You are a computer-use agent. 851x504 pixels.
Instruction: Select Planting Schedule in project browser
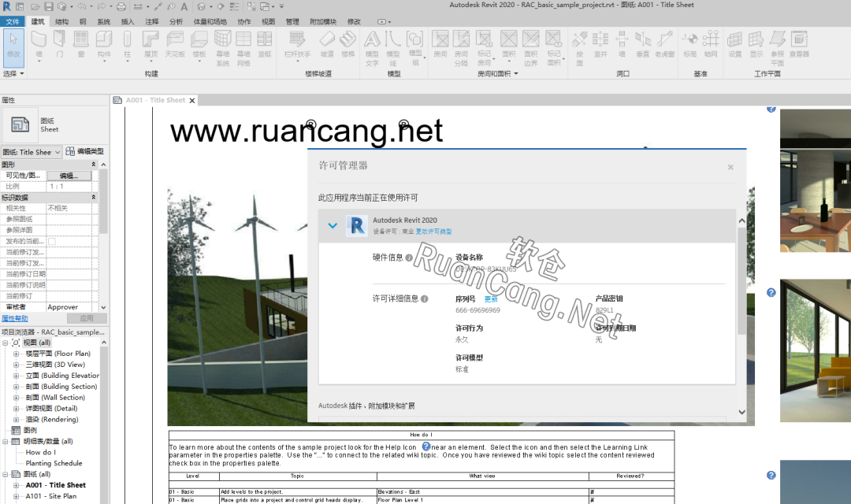(54, 463)
